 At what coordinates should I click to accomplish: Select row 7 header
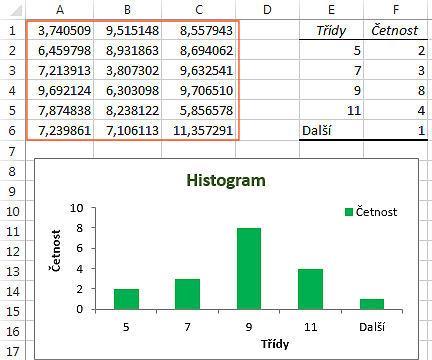(13, 151)
